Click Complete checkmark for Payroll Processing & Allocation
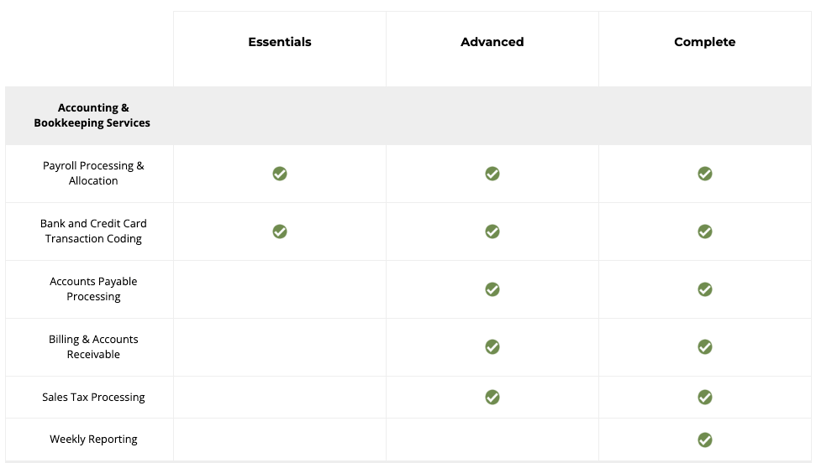Viewport: 816px width, 463px height. tap(705, 174)
